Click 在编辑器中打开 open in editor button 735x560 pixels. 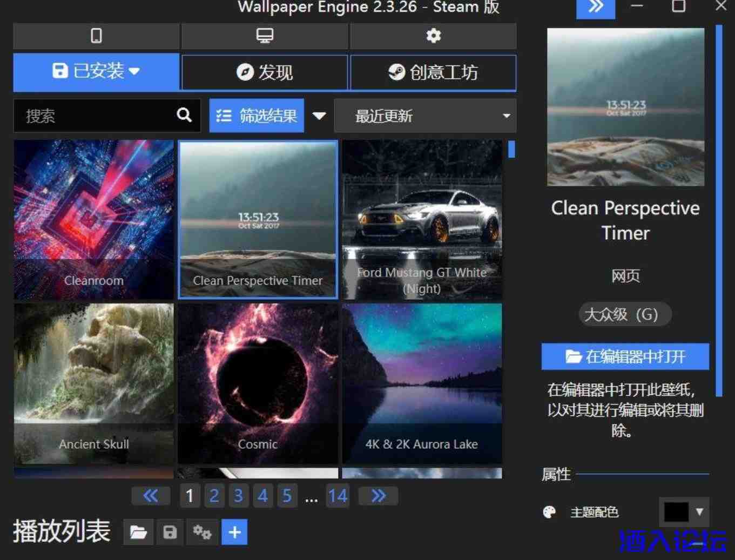[625, 356]
